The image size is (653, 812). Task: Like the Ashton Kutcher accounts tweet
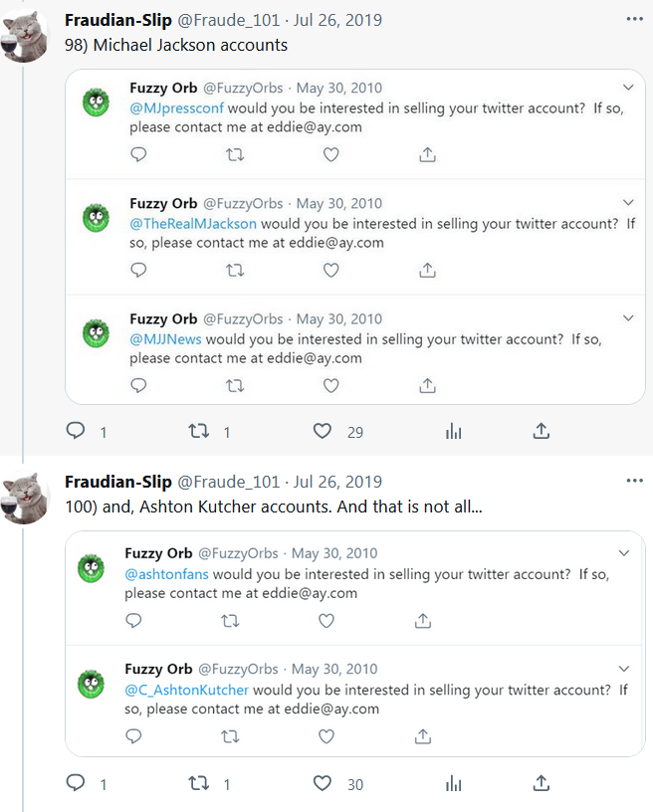tap(322, 784)
